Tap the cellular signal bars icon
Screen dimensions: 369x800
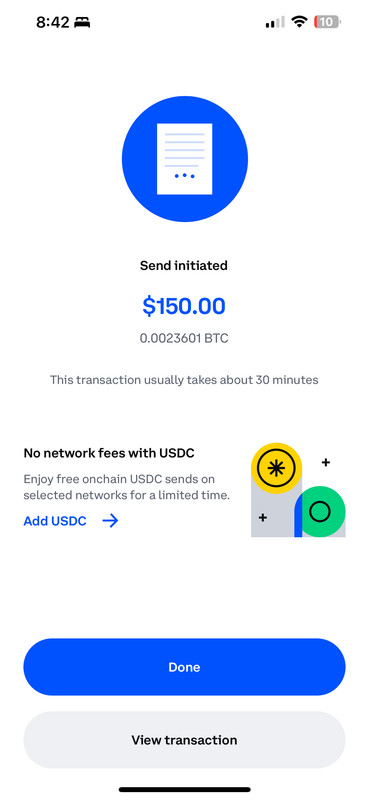click(275, 22)
